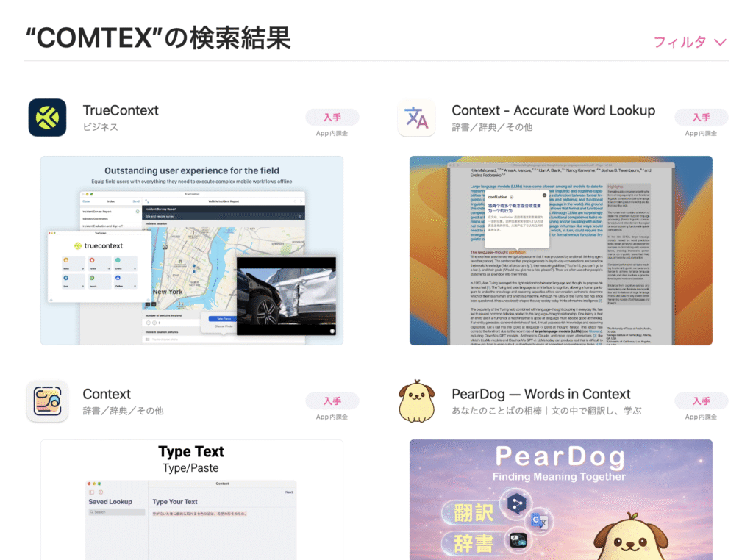Click the ビジネス category under TrueContext

[100, 127]
